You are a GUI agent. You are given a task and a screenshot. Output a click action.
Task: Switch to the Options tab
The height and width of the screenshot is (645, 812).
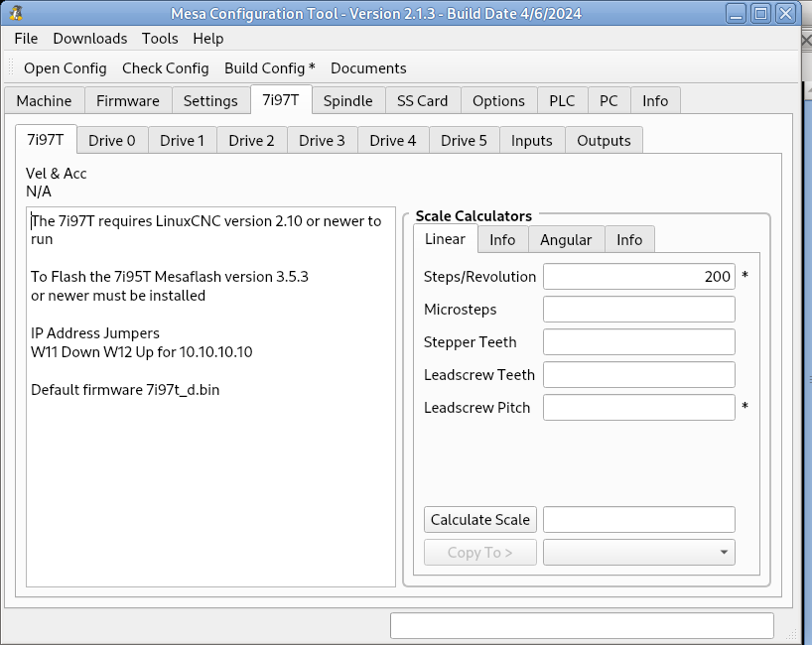pyautogui.click(x=498, y=100)
